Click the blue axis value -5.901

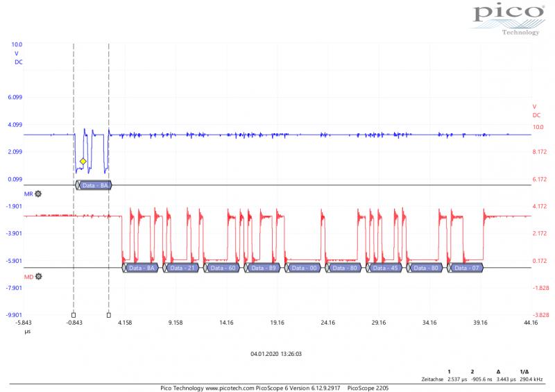tap(14, 261)
